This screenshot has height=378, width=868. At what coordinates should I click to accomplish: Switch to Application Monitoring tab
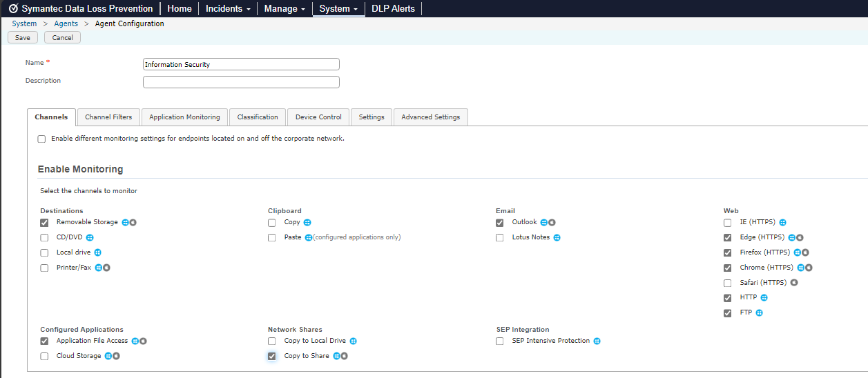(x=184, y=117)
